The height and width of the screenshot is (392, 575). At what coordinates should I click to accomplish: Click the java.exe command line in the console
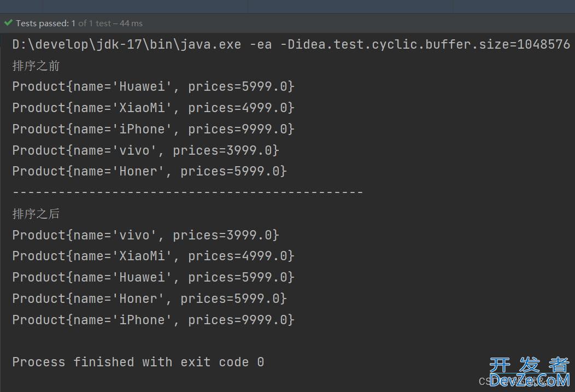click(291, 44)
